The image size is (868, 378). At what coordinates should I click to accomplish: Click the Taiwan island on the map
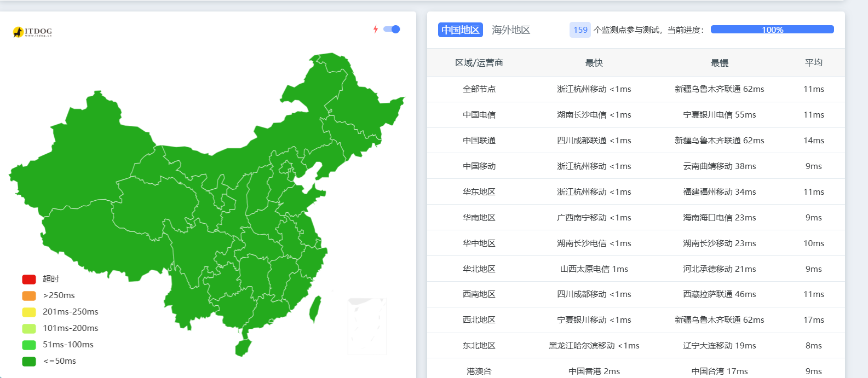(x=315, y=309)
